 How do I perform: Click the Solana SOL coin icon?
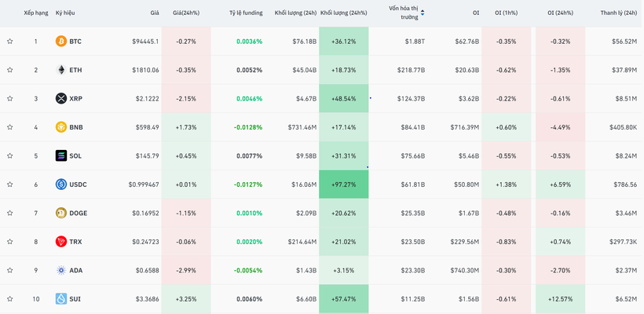click(x=60, y=155)
